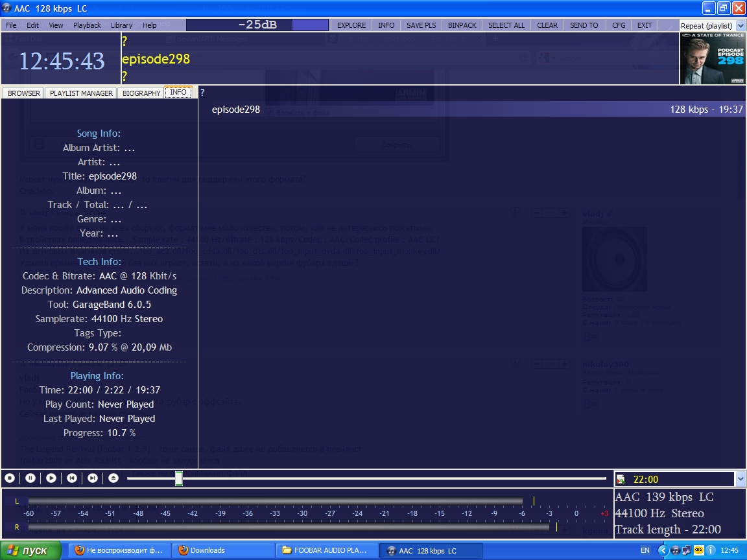Click the podcast episode 298 album art
This screenshot has width=747, height=560.
(x=713, y=58)
